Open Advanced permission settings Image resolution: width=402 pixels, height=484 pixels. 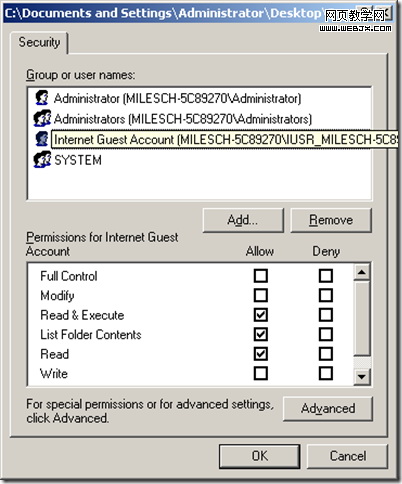pos(328,409)
